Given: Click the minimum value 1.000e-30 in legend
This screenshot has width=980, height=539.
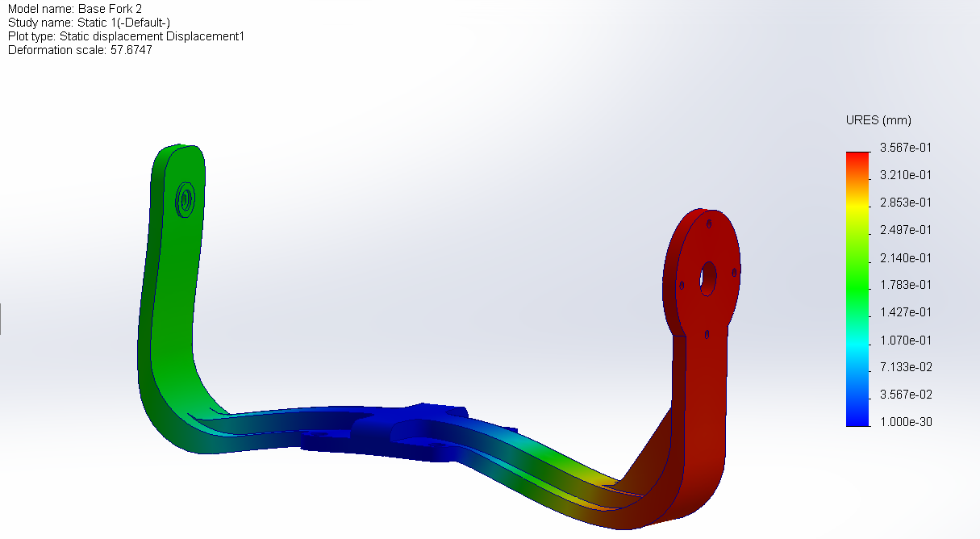Looking at the screenshot, I should (907, 422).
